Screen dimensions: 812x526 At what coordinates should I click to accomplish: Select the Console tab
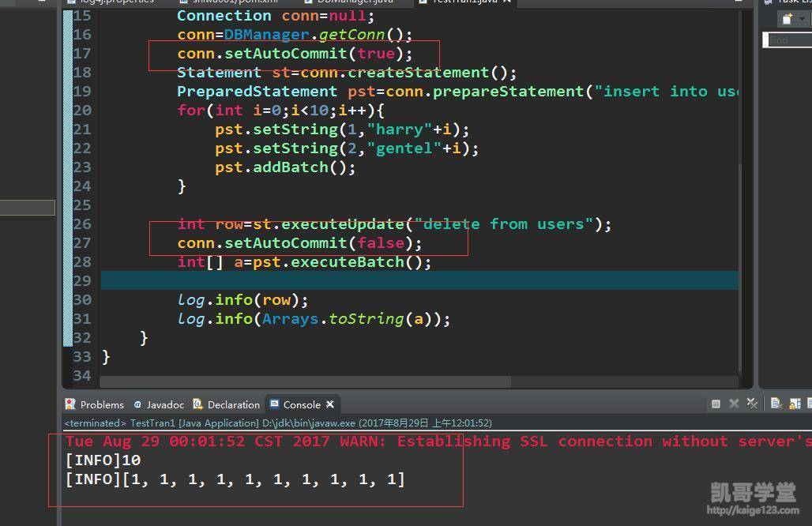302,405
